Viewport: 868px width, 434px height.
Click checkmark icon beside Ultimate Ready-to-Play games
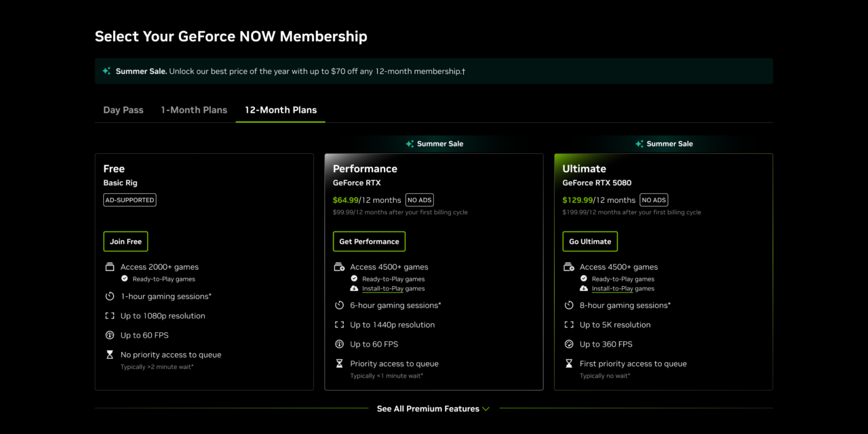pos(584,279)
